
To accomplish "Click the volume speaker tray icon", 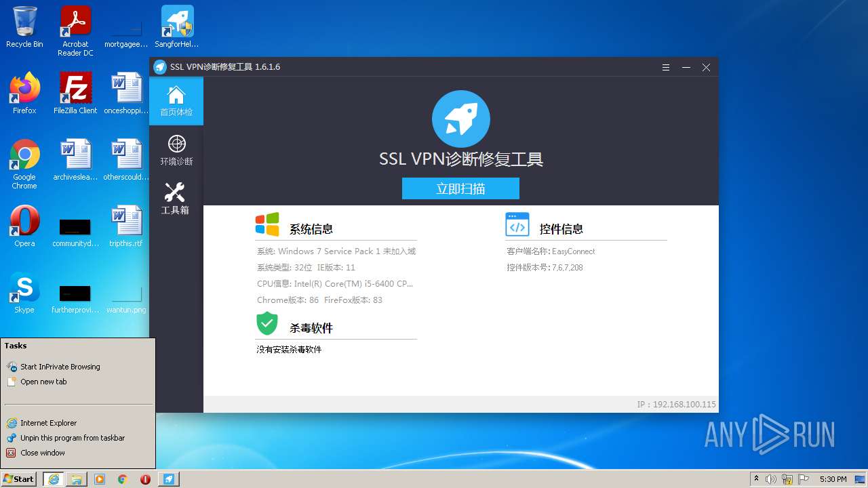I will [771, 479].
